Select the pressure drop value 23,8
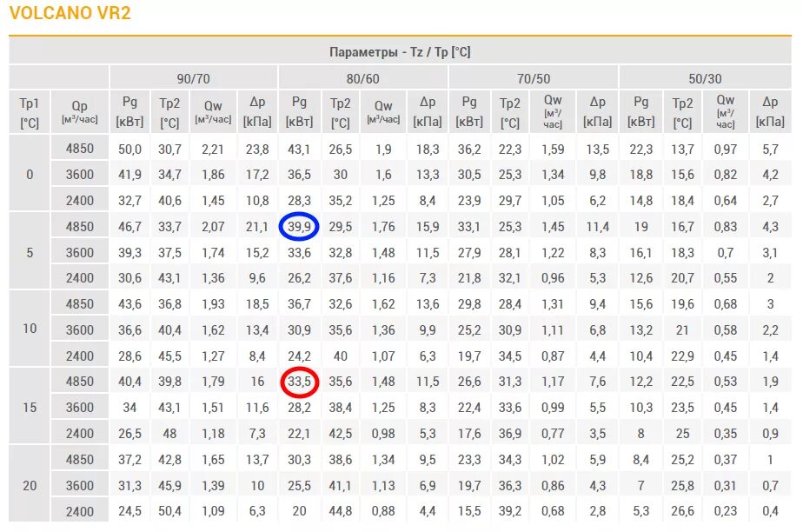This screenshot has height=532, width=803. [x=257, y=149]
